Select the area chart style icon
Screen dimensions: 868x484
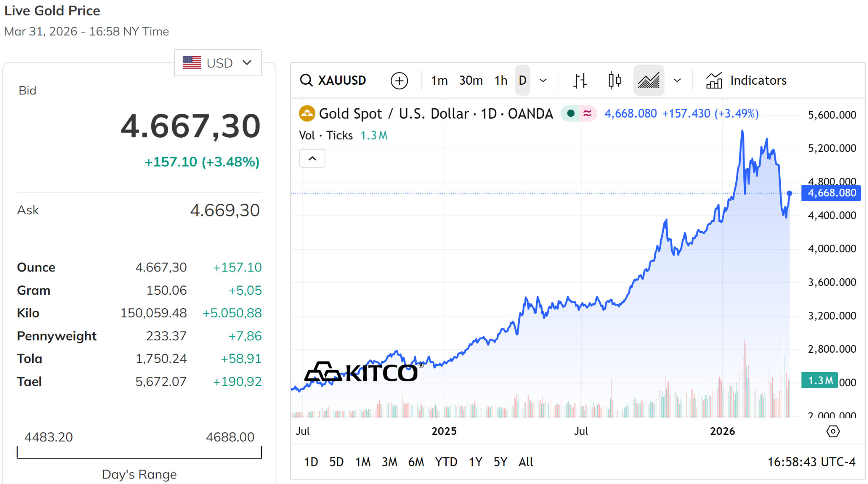click(x=648, y=80)
